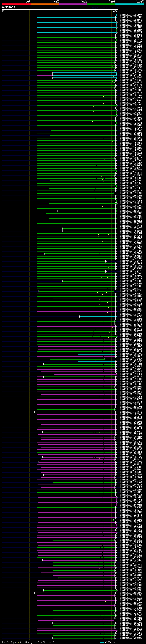Select the UniRef100_Q7XXC4 label
The width and height of the screenshot is (146, 644).
point(131,110)
